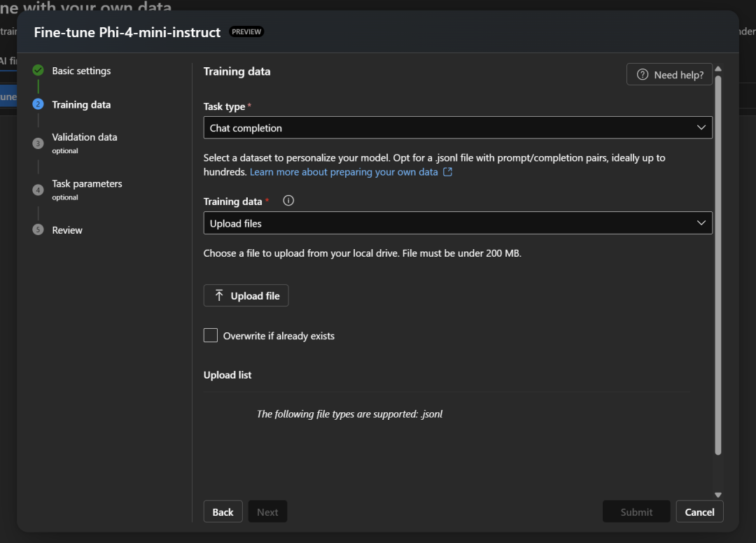
Task: Click the step 5 circle for Review
Action: point(38,230)
